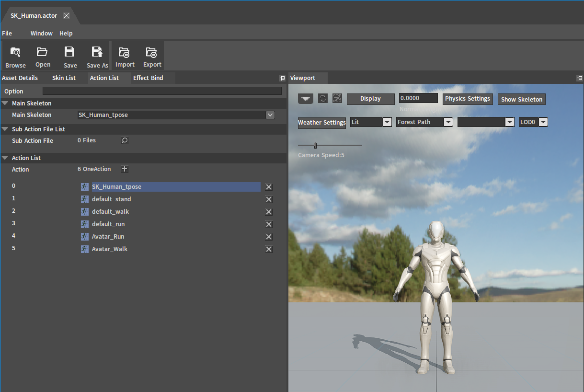Click the Show Skeleton button
584x392 pixels.
(x=522, y=99)
